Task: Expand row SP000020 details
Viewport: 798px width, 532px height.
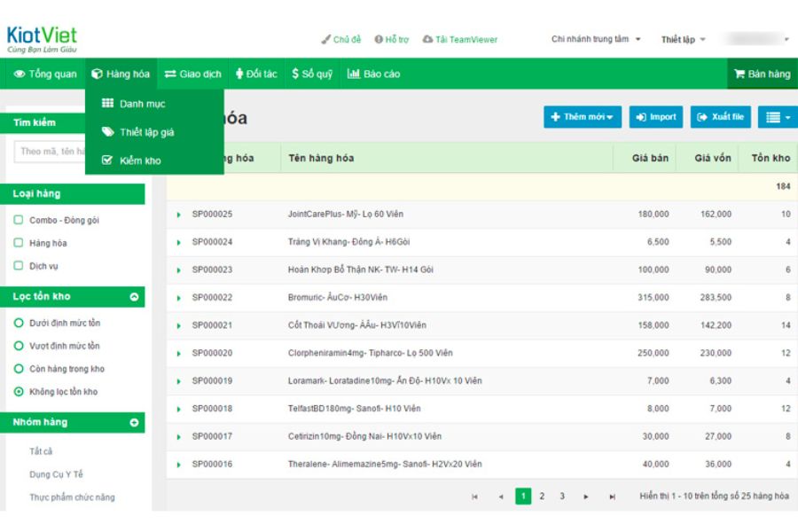Action: [x=178, y=353]
